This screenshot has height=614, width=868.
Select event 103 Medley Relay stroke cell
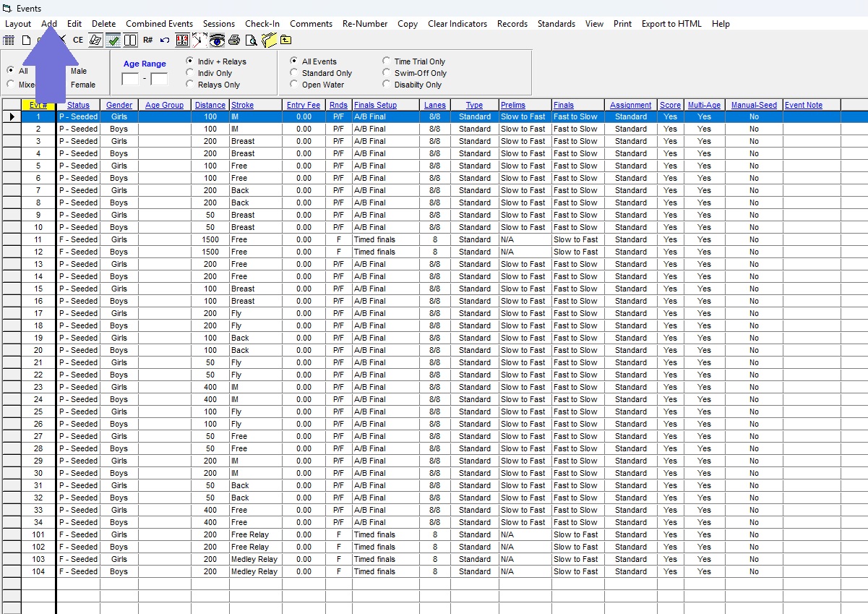click(256, 559)
